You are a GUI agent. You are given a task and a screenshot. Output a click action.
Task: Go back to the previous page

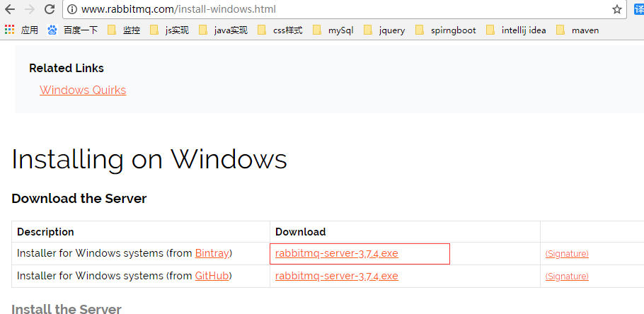(x=10, y=9)
